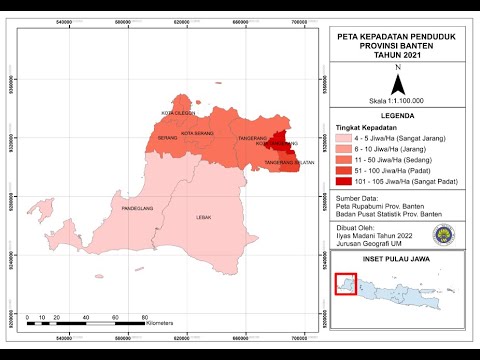Click the north arrow symbol
Image resolution: width=480 pixels, height=360 pixels.
398,85
